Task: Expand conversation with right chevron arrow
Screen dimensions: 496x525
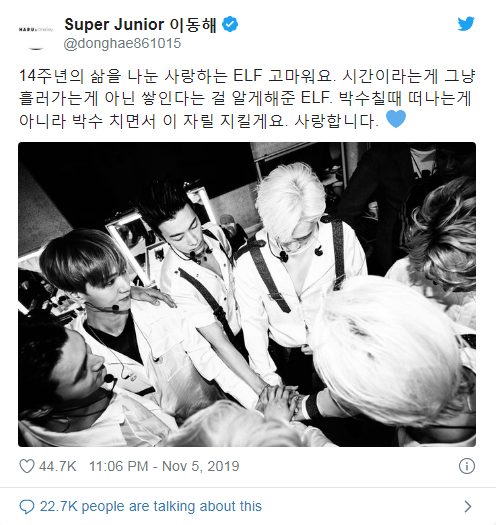Action: click(468, 507)
